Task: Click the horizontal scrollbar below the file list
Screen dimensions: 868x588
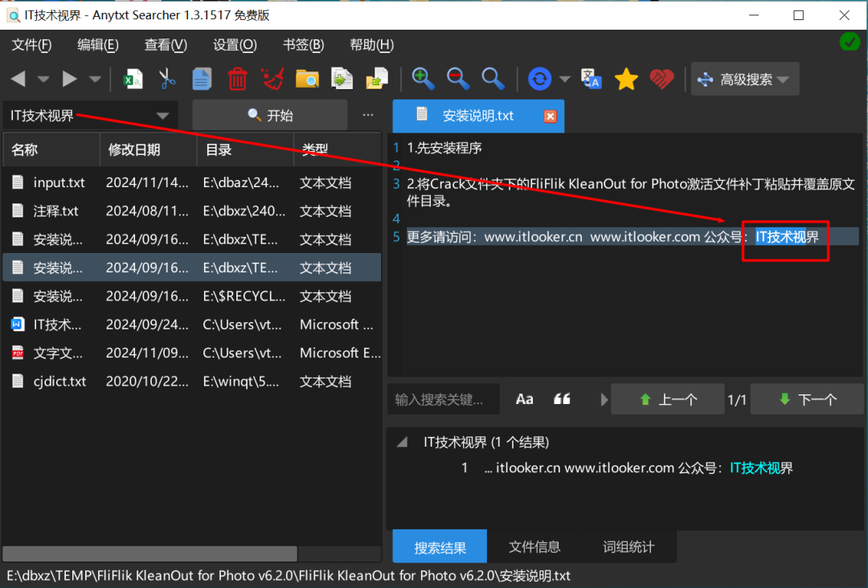Action: click(149, 553)
